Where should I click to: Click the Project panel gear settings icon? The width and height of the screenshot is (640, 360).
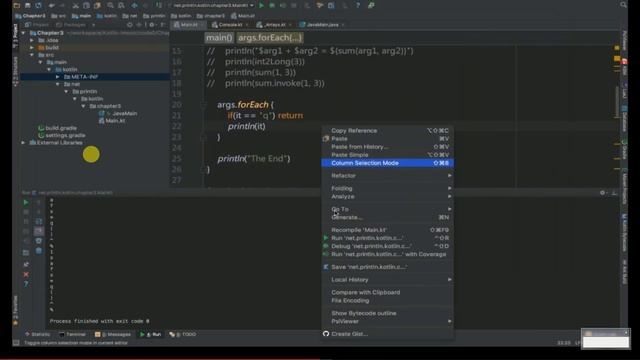coord(152,24)
